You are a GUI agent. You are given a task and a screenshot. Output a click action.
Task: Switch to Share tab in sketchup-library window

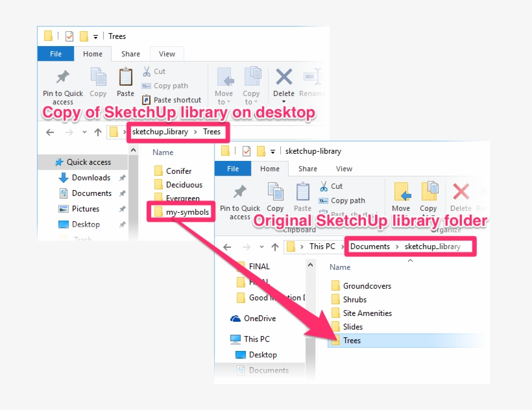[308, 169]
